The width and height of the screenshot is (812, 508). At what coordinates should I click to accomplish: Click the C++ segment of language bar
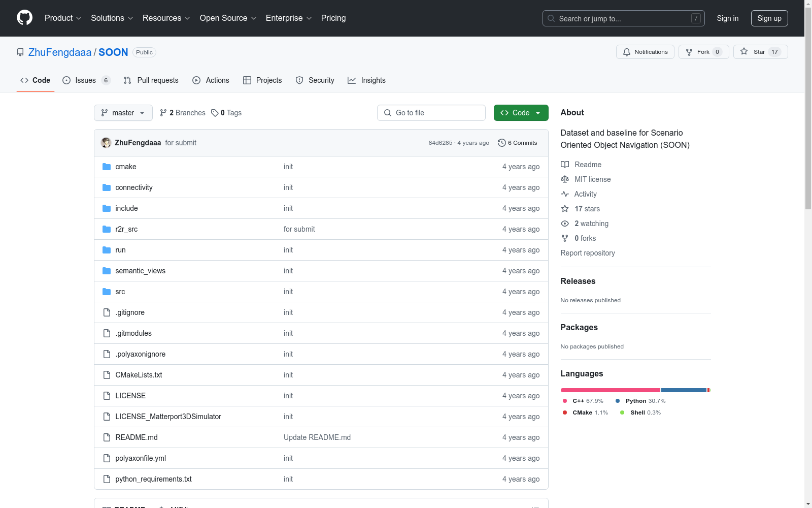coord(611,390)
